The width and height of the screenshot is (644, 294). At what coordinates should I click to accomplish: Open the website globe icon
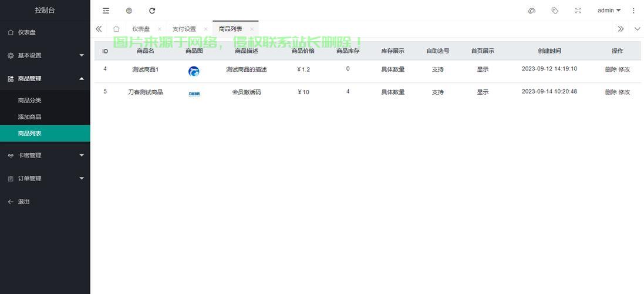(129, 11)
